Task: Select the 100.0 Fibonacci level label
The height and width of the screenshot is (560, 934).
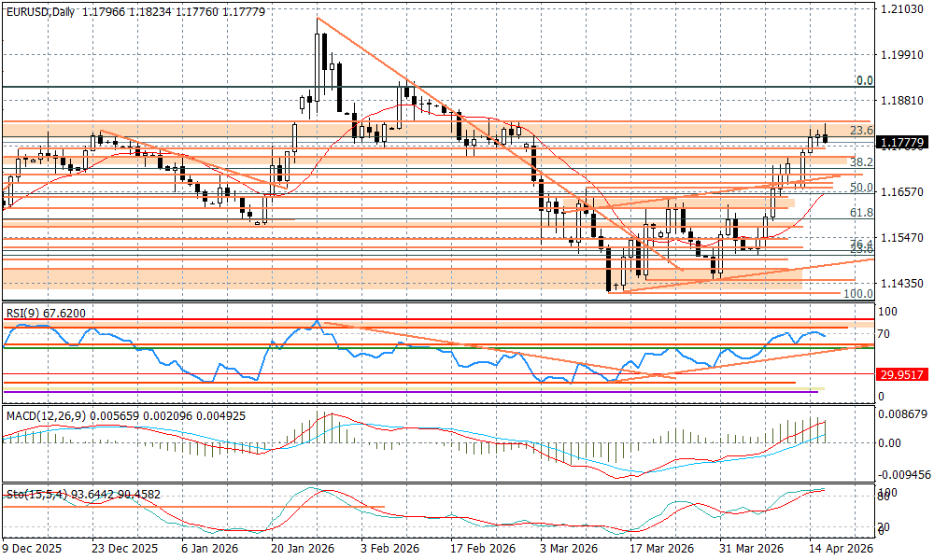Action: point(857,293)
